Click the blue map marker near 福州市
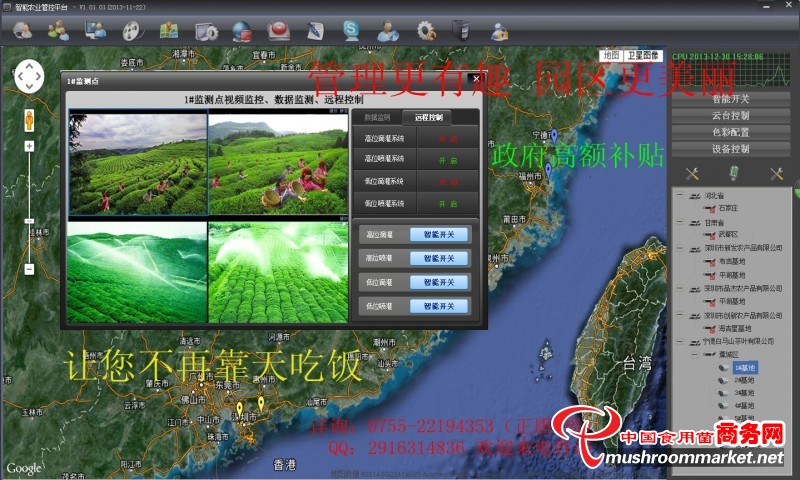Image resolution: width=800 pixels, height=480 pixels. tap(548, 169)
